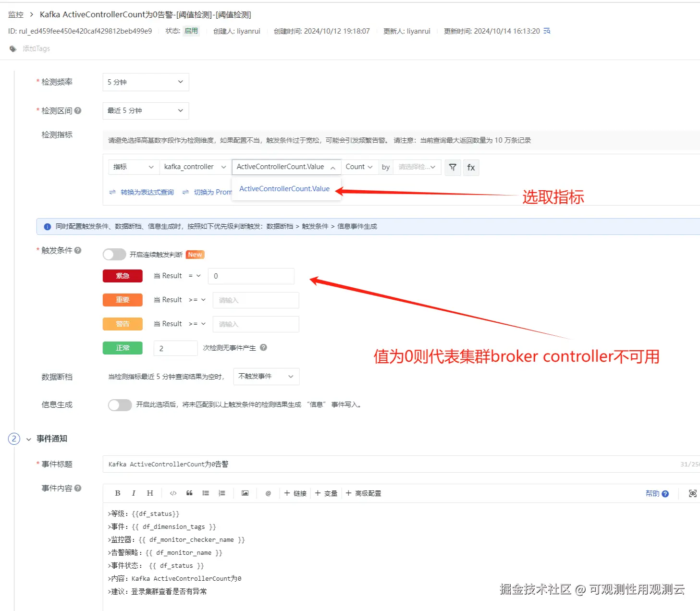700x611 pixels.
Task: Insert image in event content editor
Action: point(245,493)
